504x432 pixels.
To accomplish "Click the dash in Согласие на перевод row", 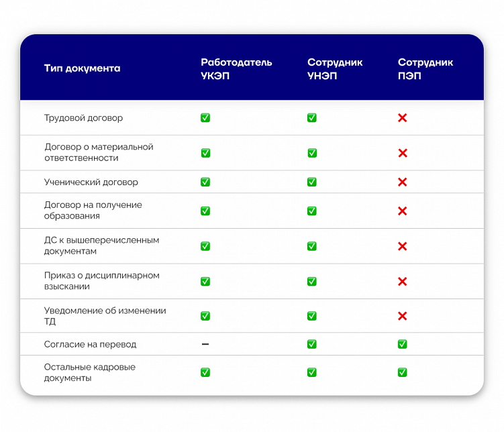I will pyautogui.click(x=205, y=344).
